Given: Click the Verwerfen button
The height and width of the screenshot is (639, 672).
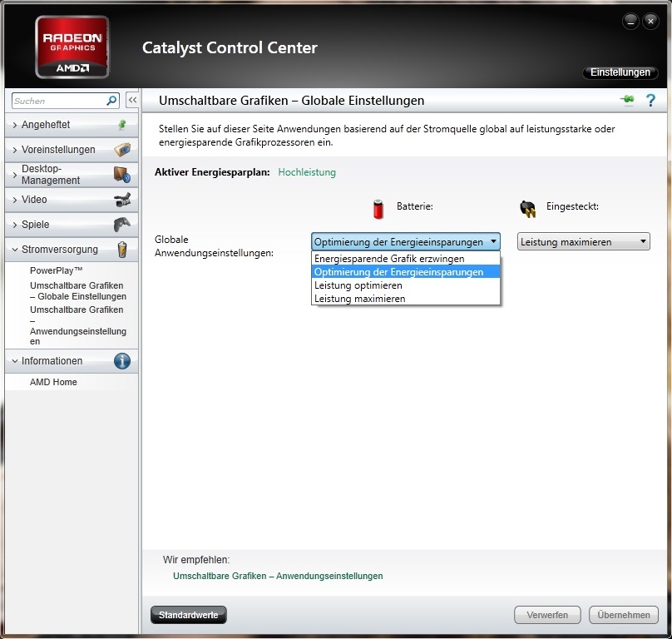Looking at the screenshot, I should point(547,615).
